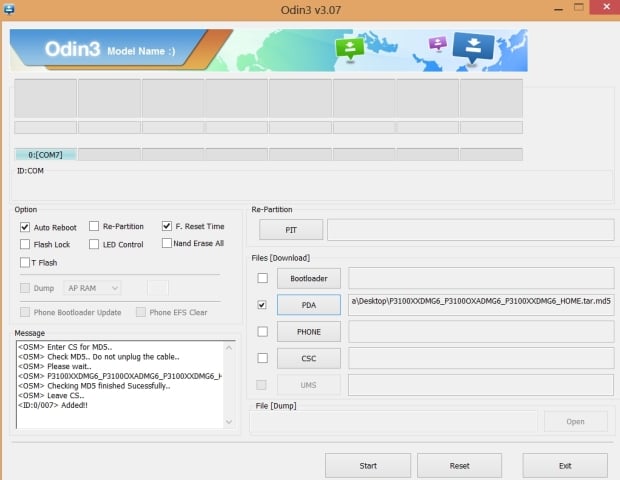Click the green download icon in banner
Viewport: 620px width, 480px height.
click(x=350, y=49)
